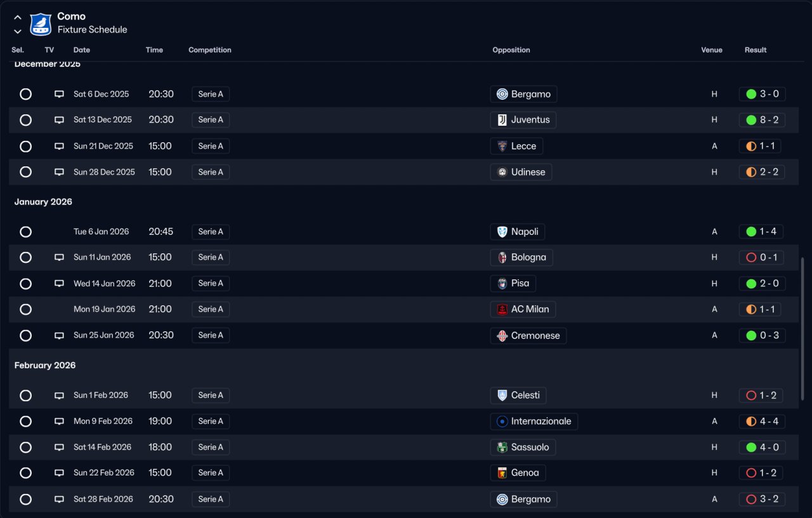812x518 pixels.
Task: Sort by the Opposition column header
Action: (511, 50)
